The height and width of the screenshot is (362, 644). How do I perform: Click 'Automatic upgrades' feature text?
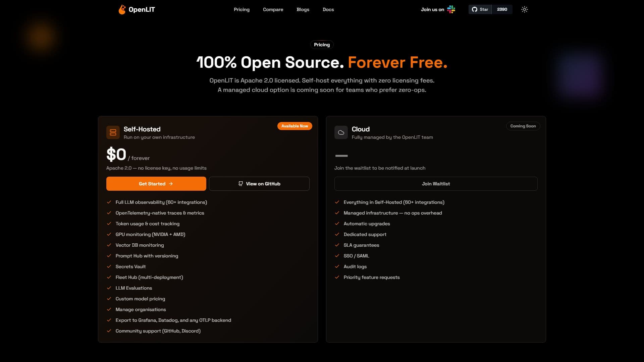tap(367, 224)
